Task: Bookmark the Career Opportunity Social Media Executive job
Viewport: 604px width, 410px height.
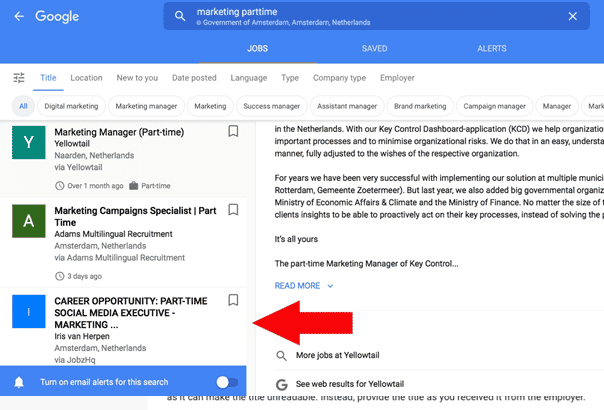Action: (233, 300)
